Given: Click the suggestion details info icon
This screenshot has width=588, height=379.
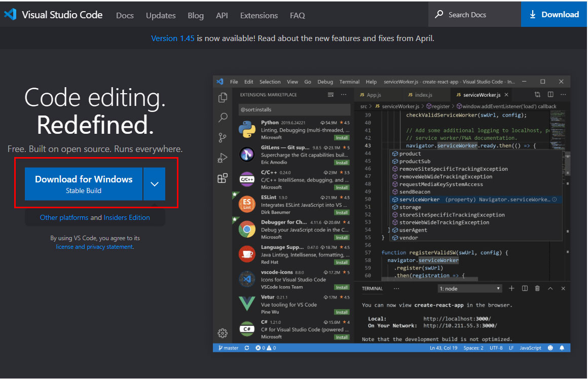Looking at the screenshot, I should pyautogui.click(x=554, y=200).
